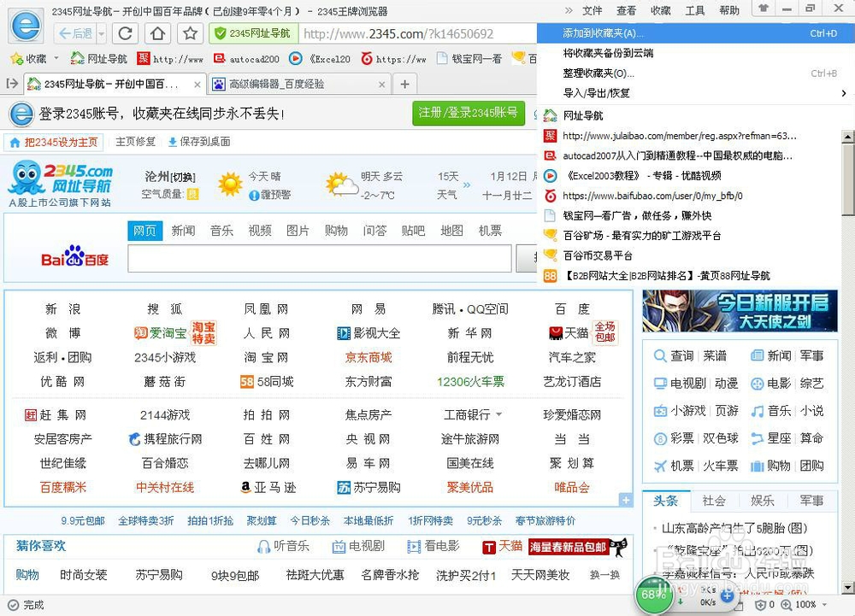Screen dimensions: 855x616
Task: Click the security shield icon in status bar
Action: tap(760, 604)
